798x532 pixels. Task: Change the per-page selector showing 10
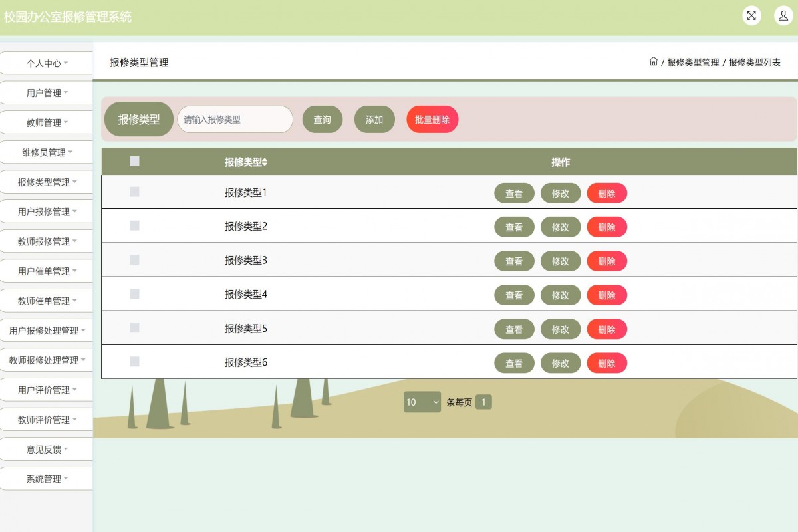tap(422, 402)
